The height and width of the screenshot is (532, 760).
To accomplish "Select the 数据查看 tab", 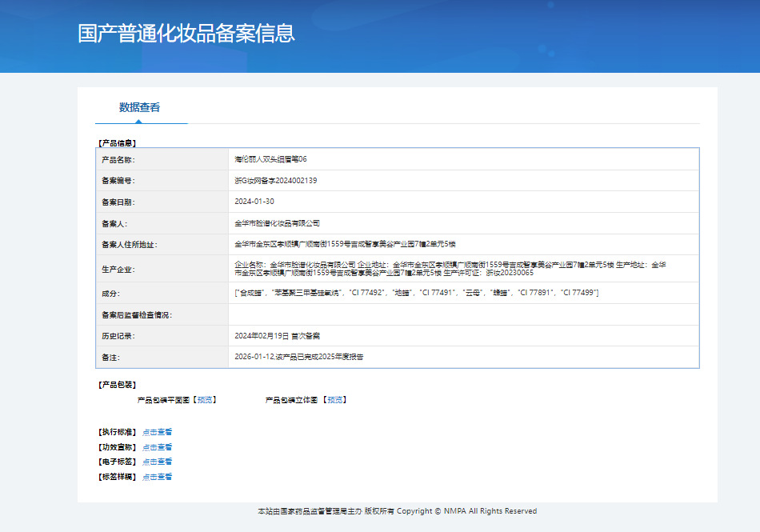I will click(139, 107).
